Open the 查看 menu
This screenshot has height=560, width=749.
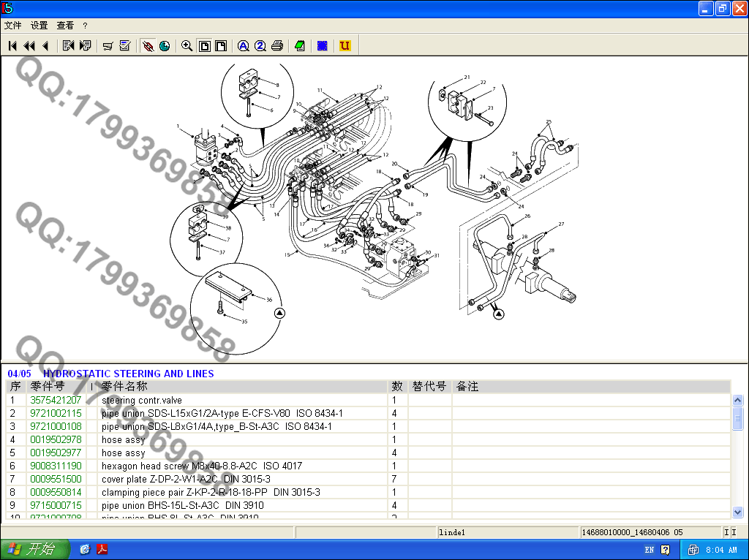(65, 25)
